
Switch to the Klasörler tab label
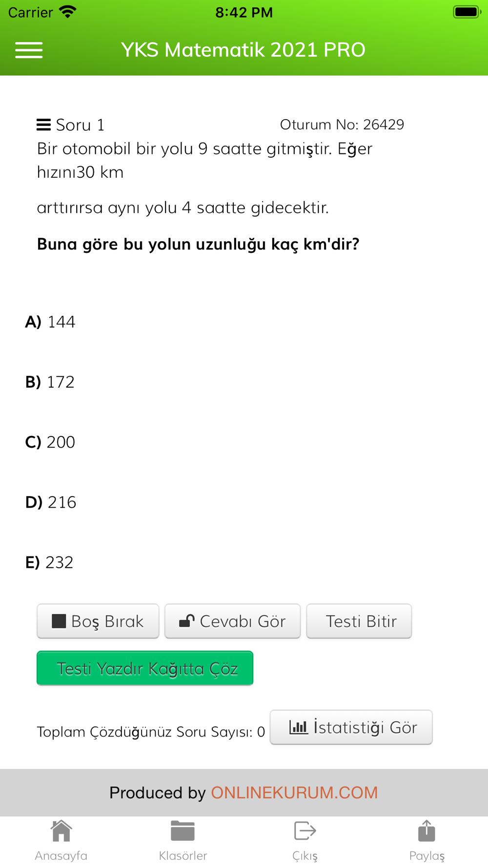click(x=183, y=855)
